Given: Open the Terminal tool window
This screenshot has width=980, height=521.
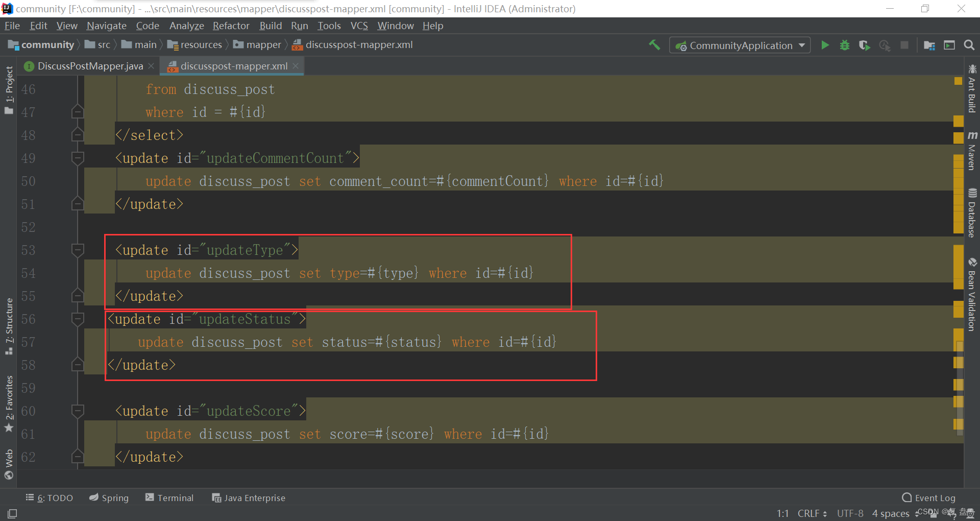Looking at the screenshot, I should coord(169,498).
